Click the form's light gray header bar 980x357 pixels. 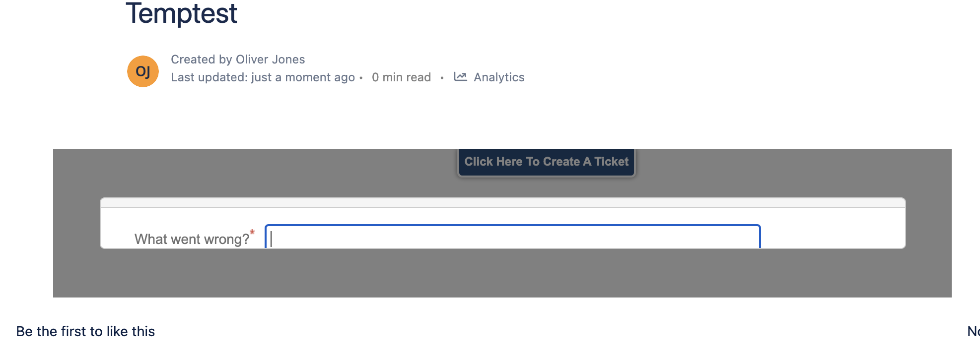[503, 202]
